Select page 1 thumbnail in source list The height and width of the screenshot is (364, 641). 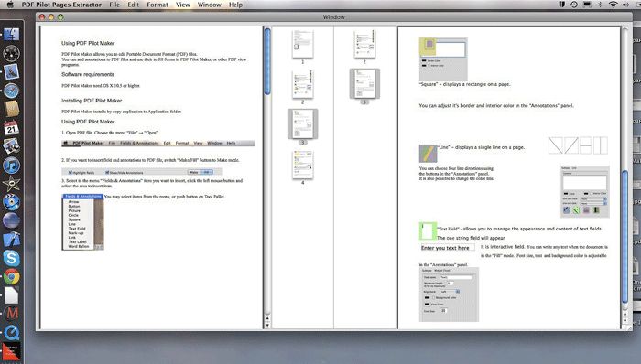(x=302, y=44)
